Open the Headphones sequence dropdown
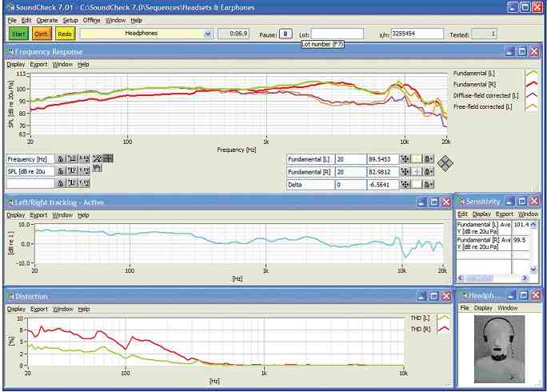Screen dimensions: 547x392 click(x=208, y=34)
